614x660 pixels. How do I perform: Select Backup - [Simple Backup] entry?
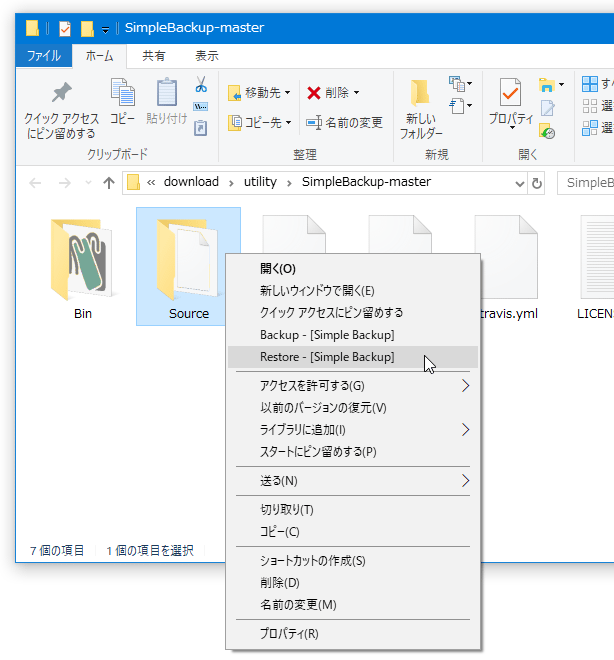pos(353,335)
